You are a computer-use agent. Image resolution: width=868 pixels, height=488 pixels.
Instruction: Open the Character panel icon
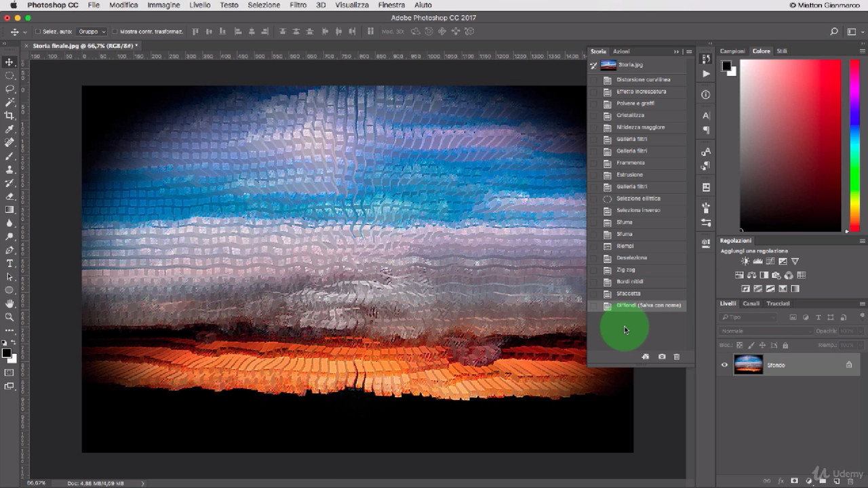pos(706,115)
